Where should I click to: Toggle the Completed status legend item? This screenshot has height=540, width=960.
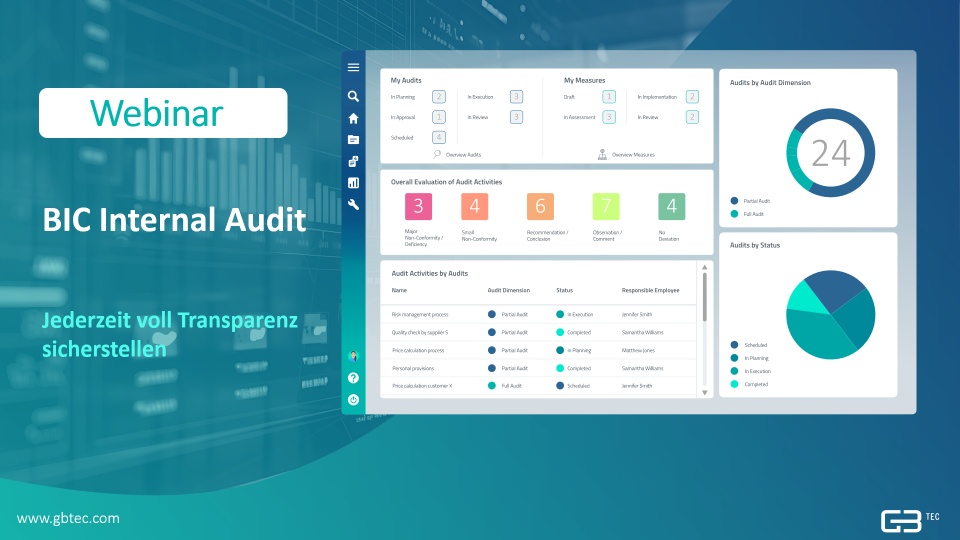point(756,384)
